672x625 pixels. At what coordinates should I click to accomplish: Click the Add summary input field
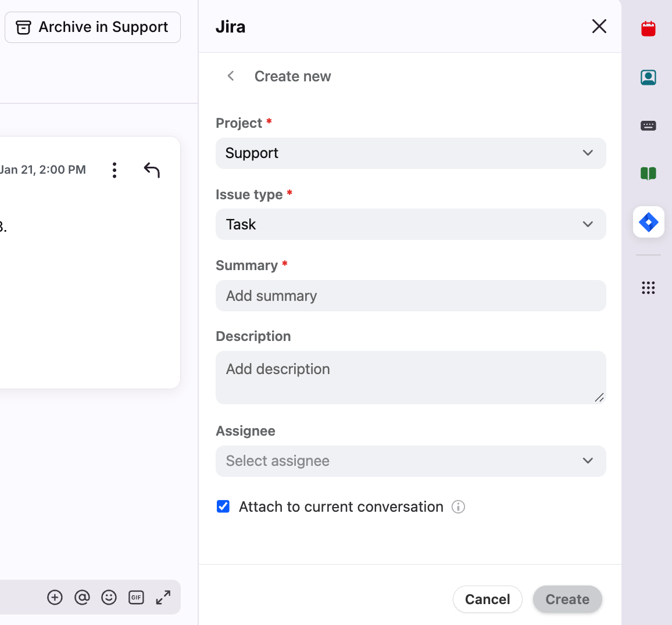tap(410, 296)
